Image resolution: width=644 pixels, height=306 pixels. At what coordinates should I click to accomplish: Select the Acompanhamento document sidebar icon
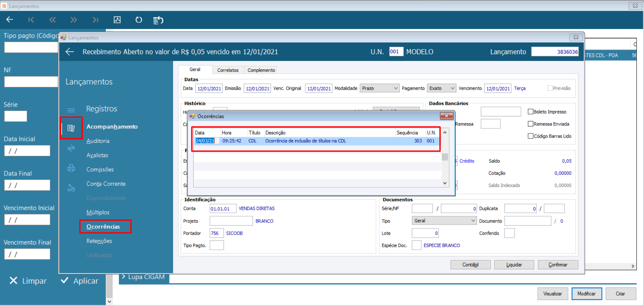pyautogui.click(x=71, y=128)
